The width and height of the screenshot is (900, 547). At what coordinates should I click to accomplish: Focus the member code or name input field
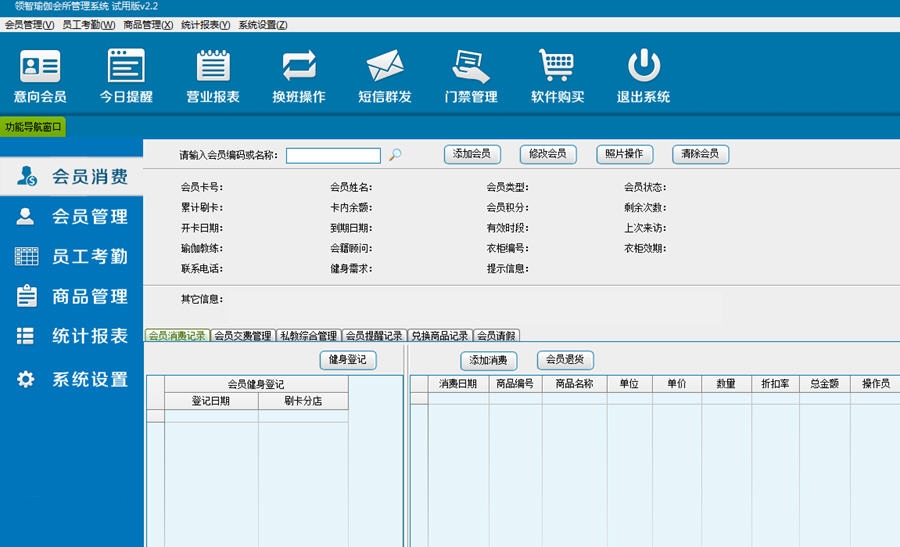click(x=333, y=156)
